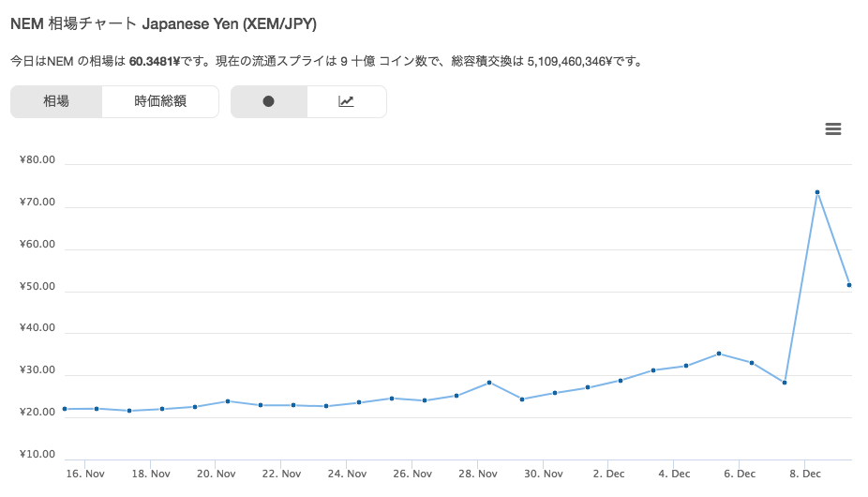Switch to the line chart icon view
The width and height of the screenshot is (868, 497).
[347, 101]
